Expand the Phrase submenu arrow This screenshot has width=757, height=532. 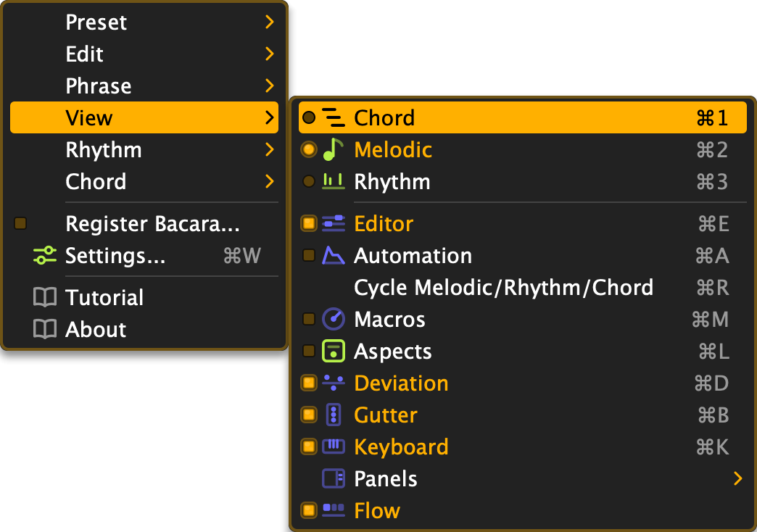(x=270, y=86)
